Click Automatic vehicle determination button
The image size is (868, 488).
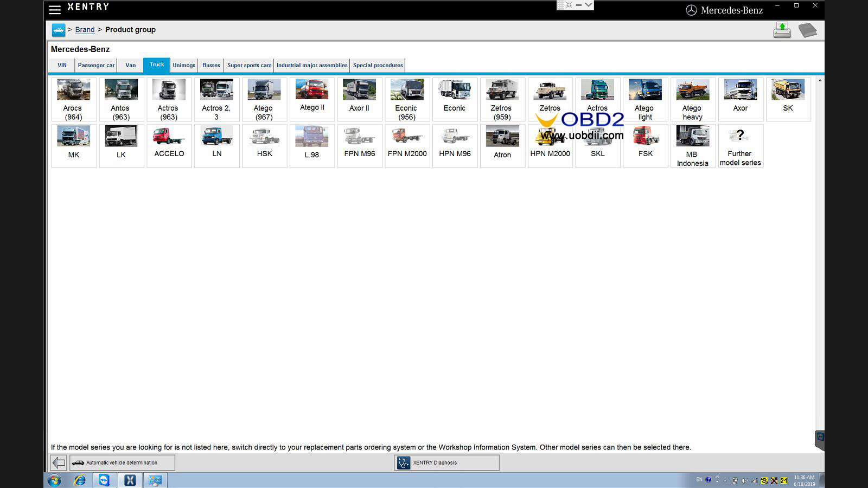122,463
